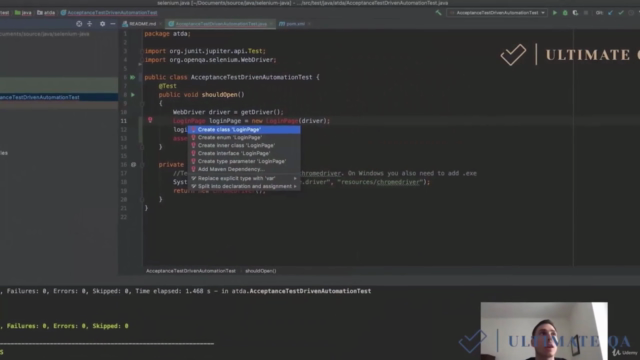Open Project panel settings gear

coord(102,24)
